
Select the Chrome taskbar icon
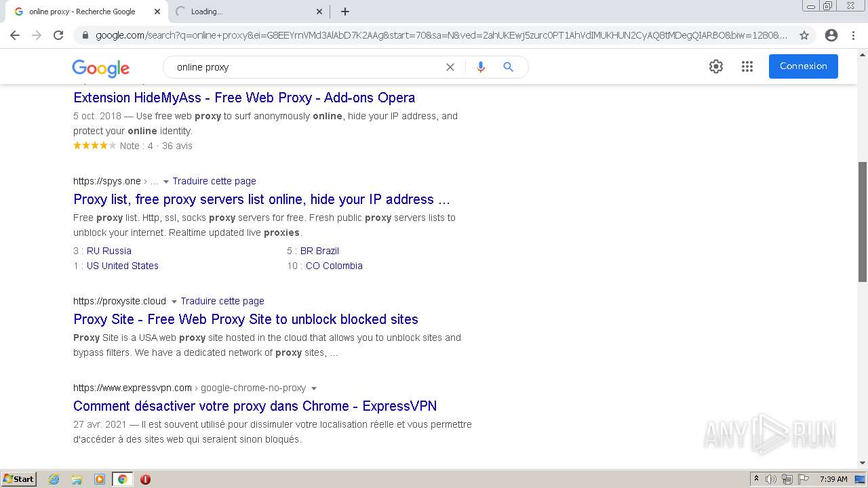pyautogui.click(x=122, y=479)
